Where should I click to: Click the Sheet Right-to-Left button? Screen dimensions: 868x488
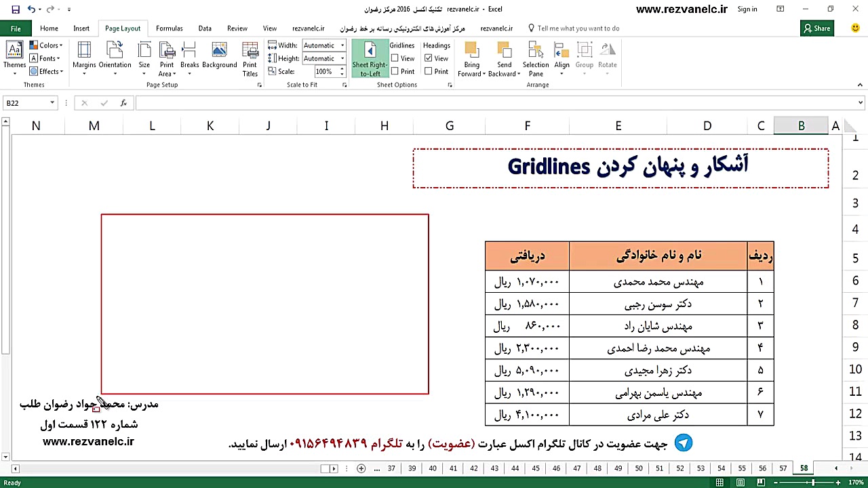[x=370, y=58]
